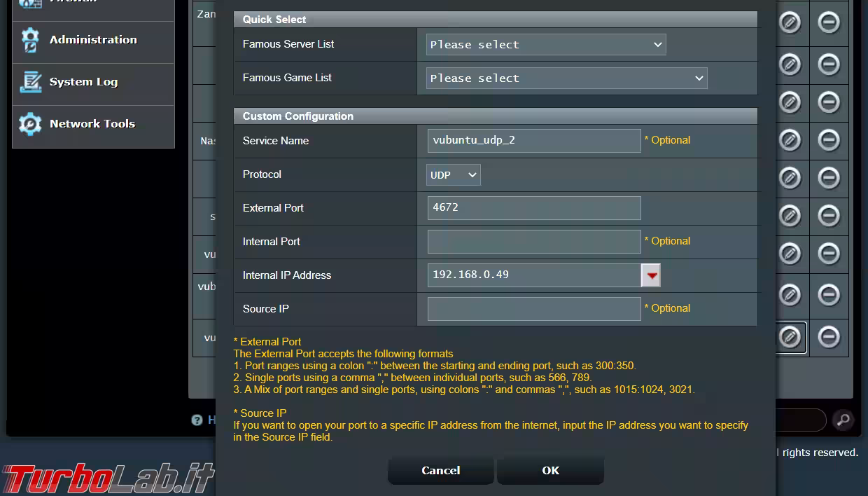The image size is (868, 496).
Task: Click the magnifier search icon
Action: pos(843,420)
